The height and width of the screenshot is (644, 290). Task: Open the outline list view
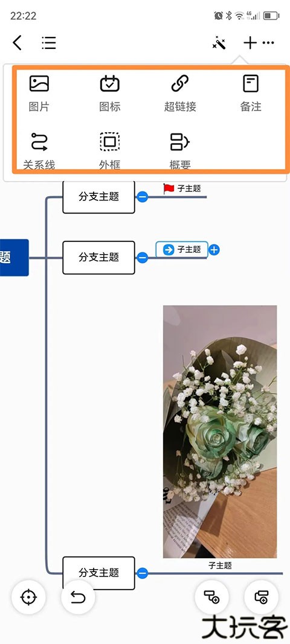coord(48,43)
